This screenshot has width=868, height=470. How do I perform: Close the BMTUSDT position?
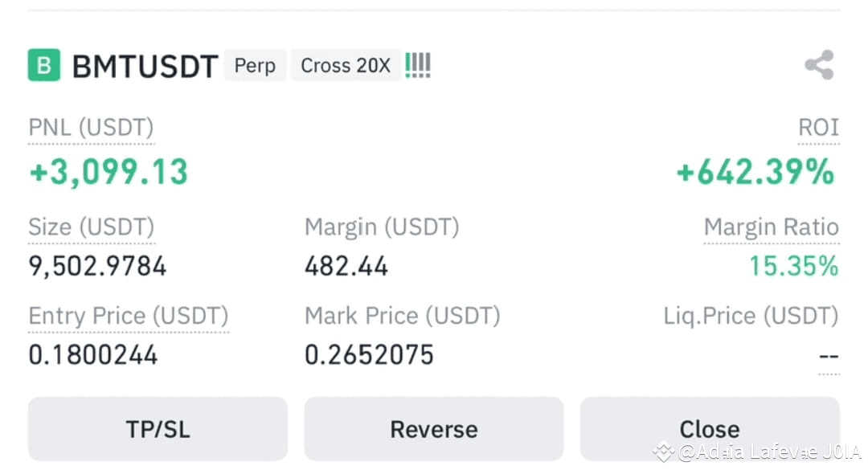click(x=710, y=429)
